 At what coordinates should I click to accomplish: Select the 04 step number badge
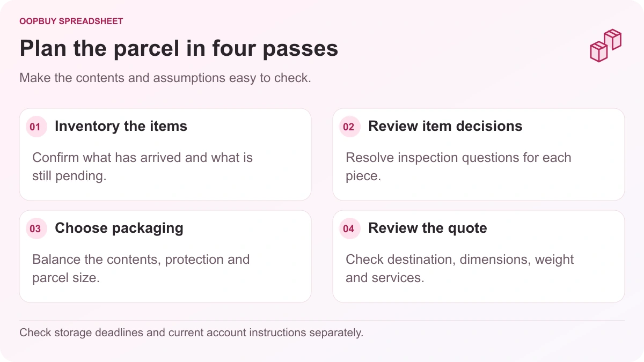coord(348,229)
